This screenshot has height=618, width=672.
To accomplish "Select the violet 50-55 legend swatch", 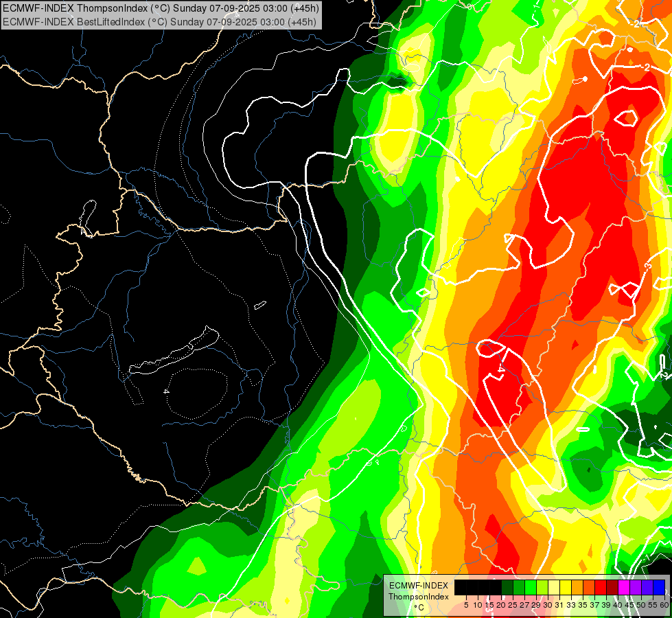I will tap(647, 587).
